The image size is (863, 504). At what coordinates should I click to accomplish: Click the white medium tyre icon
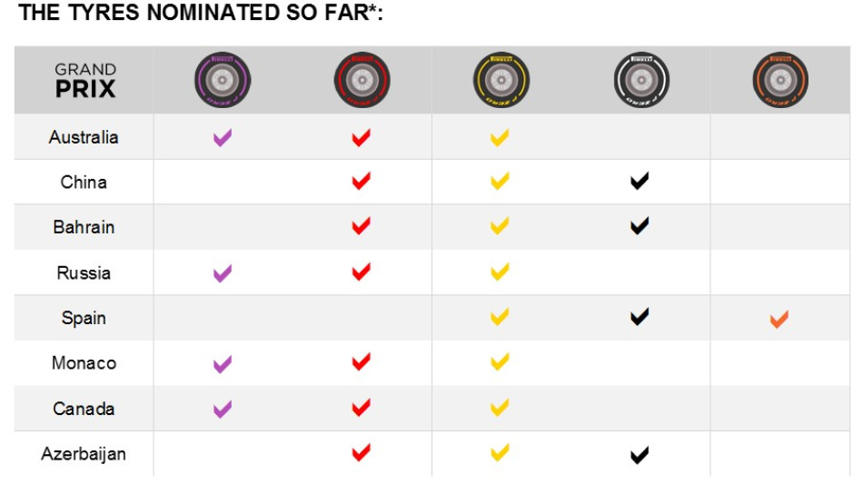tap(640, 80)
